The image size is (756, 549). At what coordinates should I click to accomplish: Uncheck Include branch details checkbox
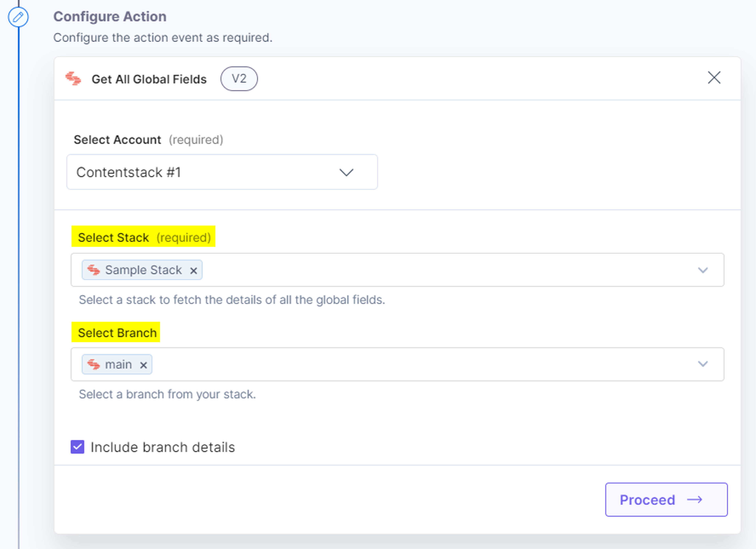pos(77,447)
